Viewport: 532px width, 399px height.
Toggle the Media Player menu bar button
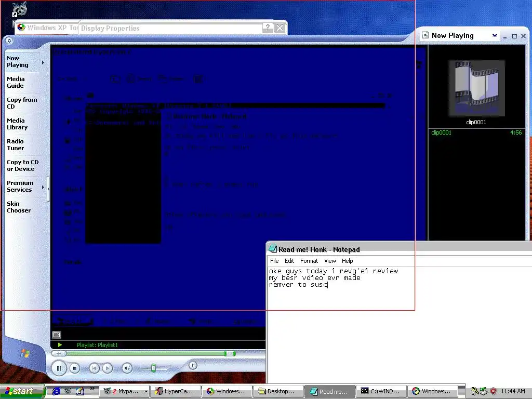[x=9, y=41]
